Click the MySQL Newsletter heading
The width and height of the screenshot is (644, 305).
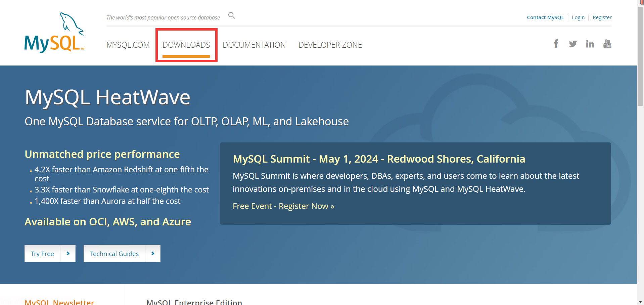[x=59, y=302]
